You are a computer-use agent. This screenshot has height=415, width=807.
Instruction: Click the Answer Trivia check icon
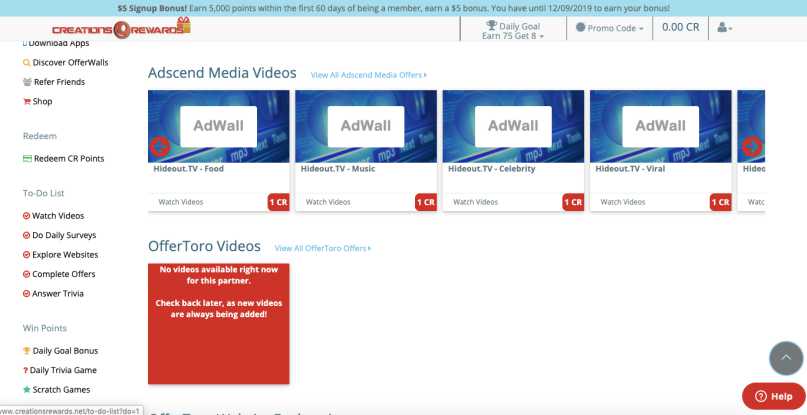pos(27,293)
